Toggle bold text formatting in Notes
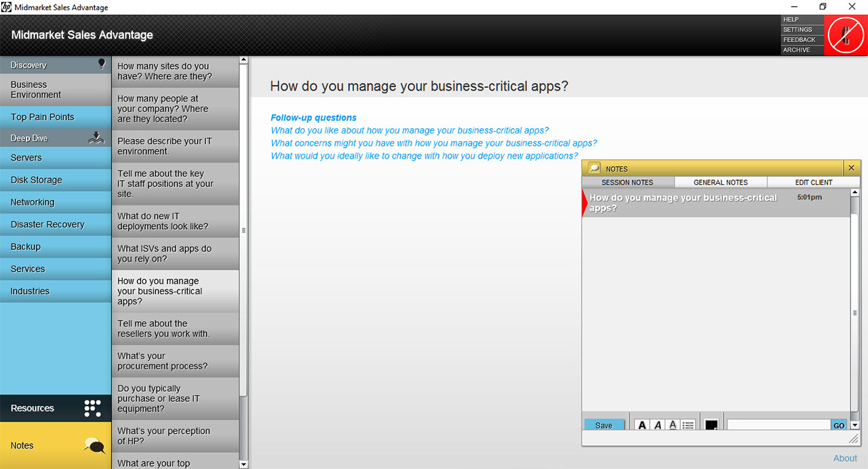This screenshot has height=469, width=868. [x=642, y=426]
